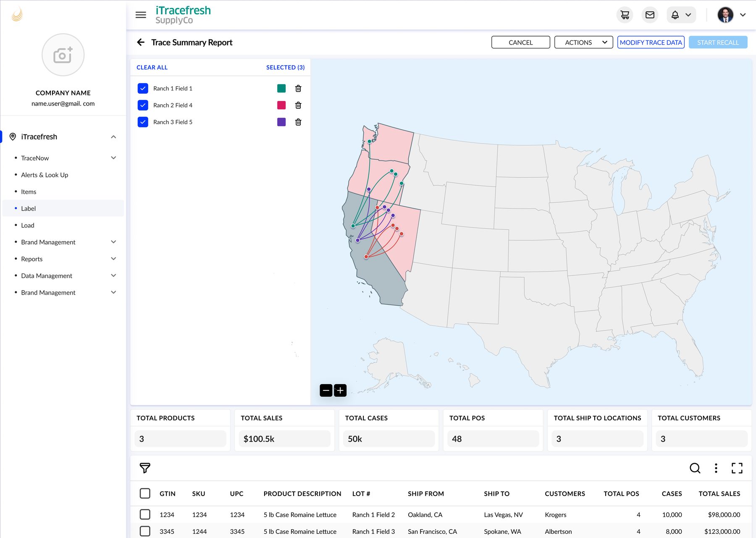Screen dimensions: 756x538
Task: Open Alerts & Look Up menu item
Action: pyautogui.click(x=45, y=175)
